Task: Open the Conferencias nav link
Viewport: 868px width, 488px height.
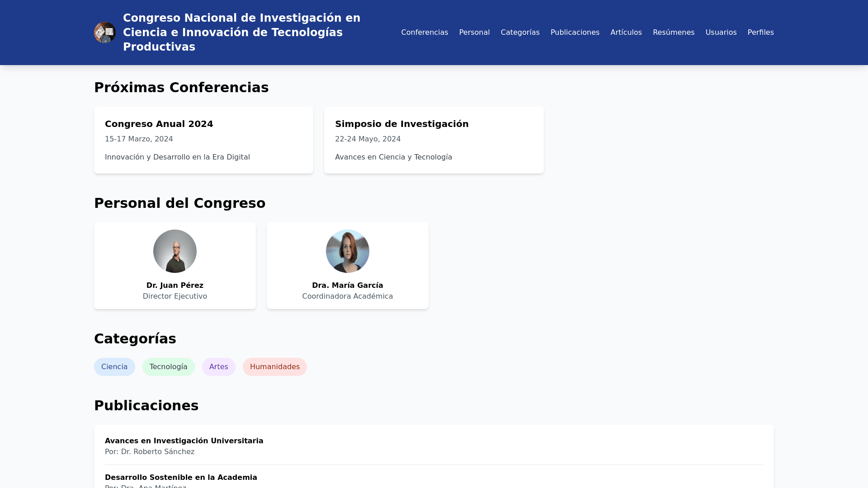Action: 424,33
